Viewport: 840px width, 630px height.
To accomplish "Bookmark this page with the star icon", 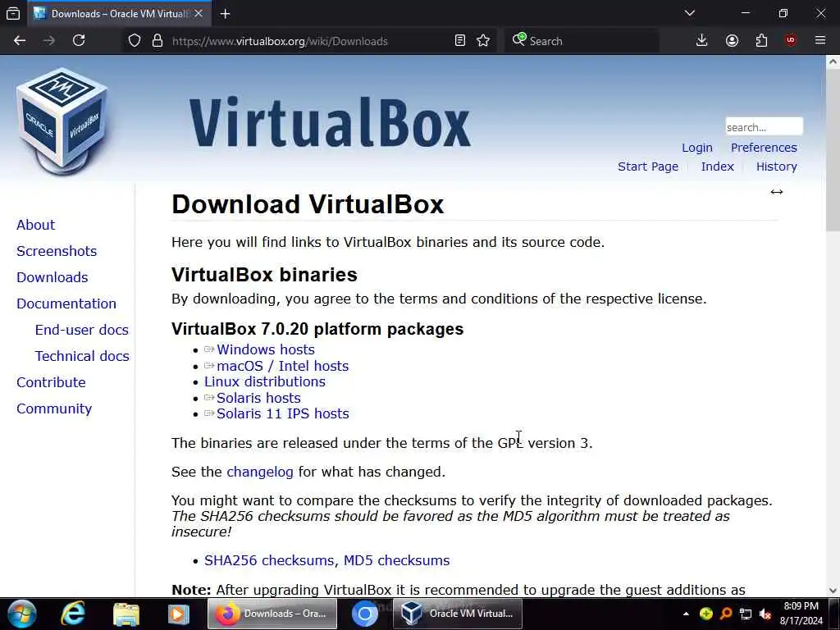I will [483, 41].
